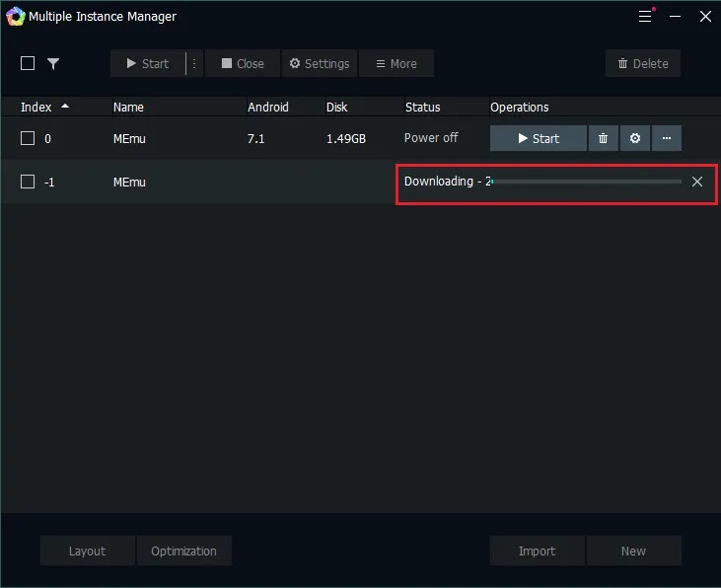Click the top toolbar Start button
The image size is (721, 588).
tap(148, 63)
